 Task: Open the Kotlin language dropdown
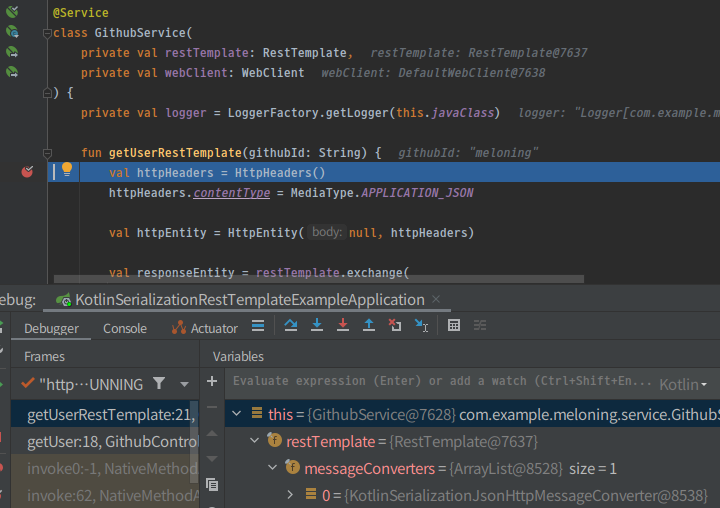tap(683, 384)
